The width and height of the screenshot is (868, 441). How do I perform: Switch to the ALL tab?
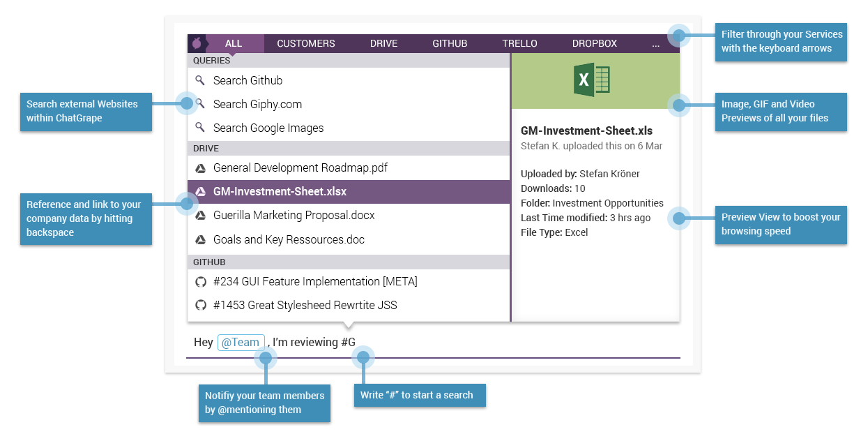(234, 43)
